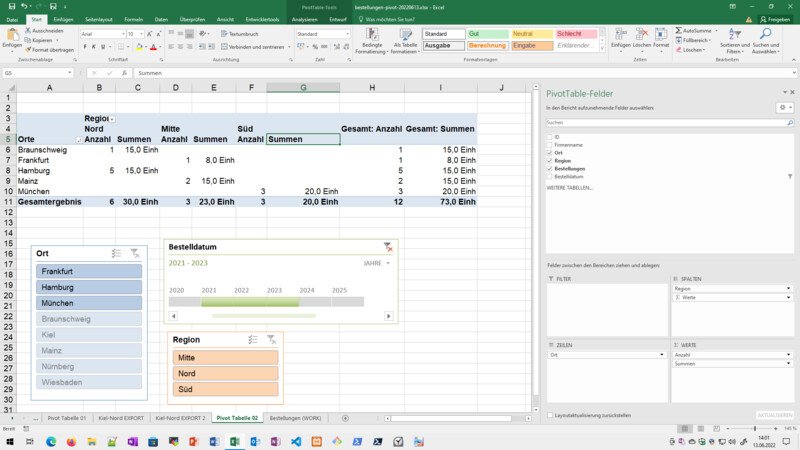800x450 pixels.
Task: Apply the Schlecht cell style
Action: tap(577, 34)
